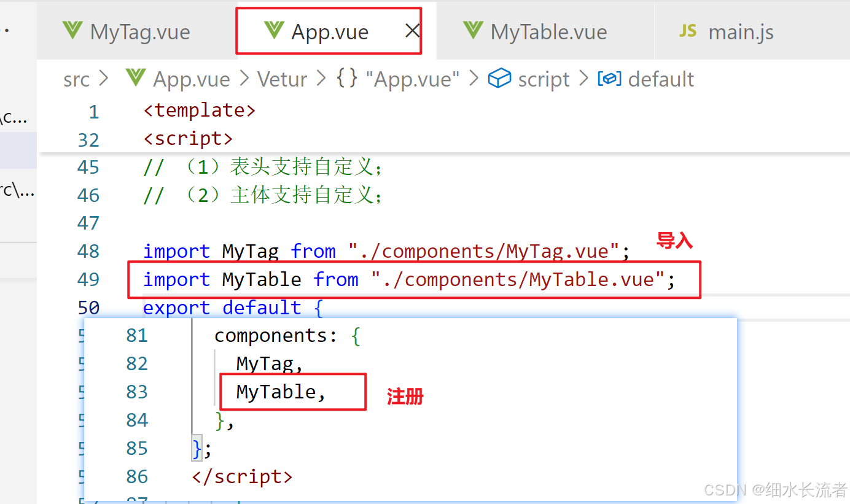Click 'export default {' on line 50

coord(233,307)
